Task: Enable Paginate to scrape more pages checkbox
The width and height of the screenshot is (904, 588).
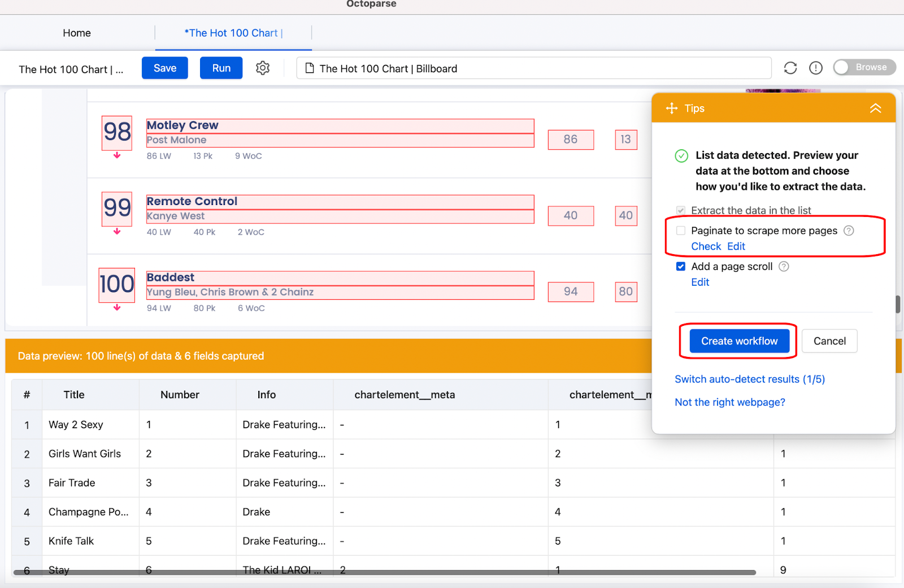Action: pyautogui.click(x=681, y=230)
